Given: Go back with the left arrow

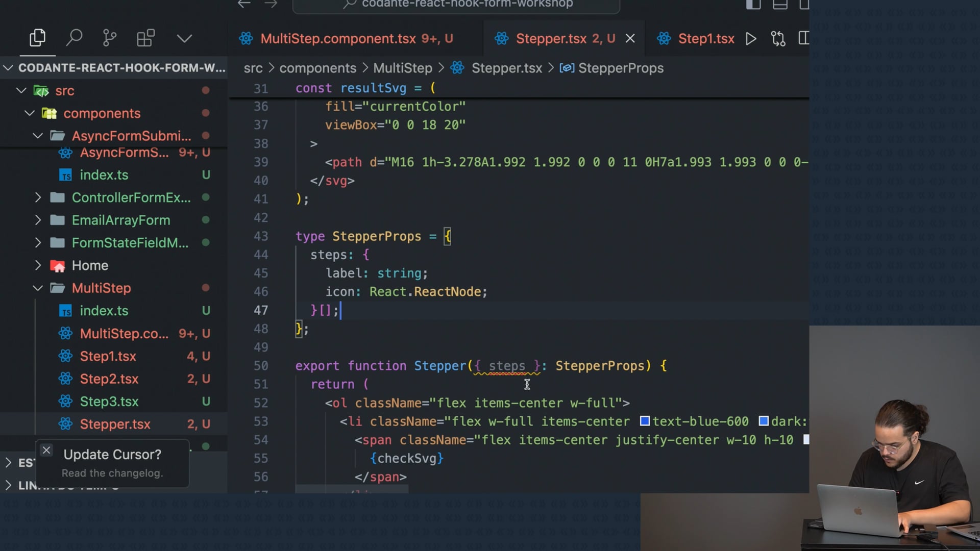Looking at the screenshot, I should pyautogui.click(x=244, y=4).
